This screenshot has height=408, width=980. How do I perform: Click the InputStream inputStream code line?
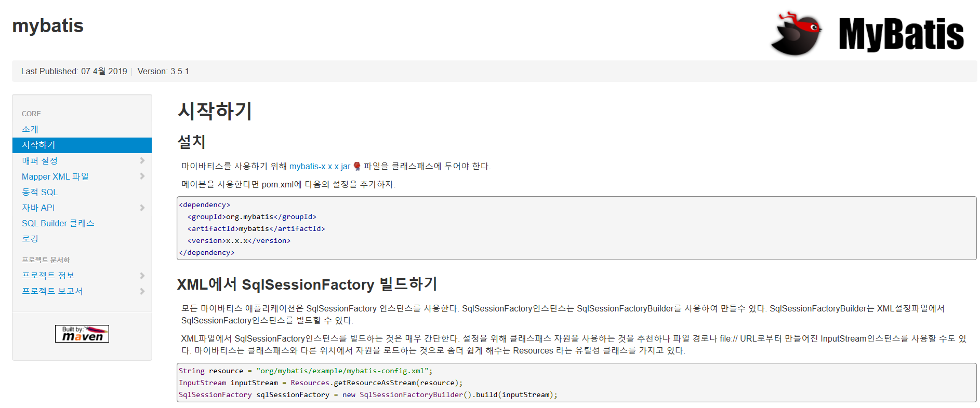pyautogui.click(x=321, y=383)
